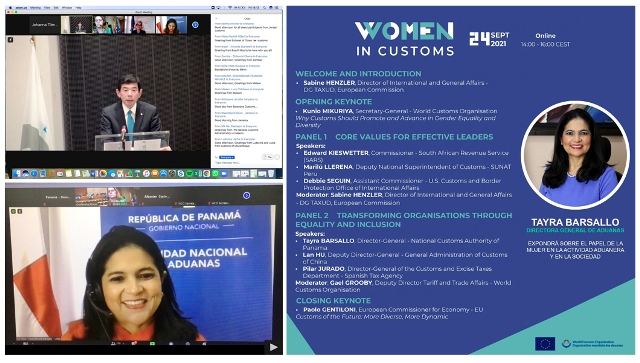The width and height of the screenshot is (640, 363).
Task: Open the Skype icon in Dock
Action: tap(181, 174)
